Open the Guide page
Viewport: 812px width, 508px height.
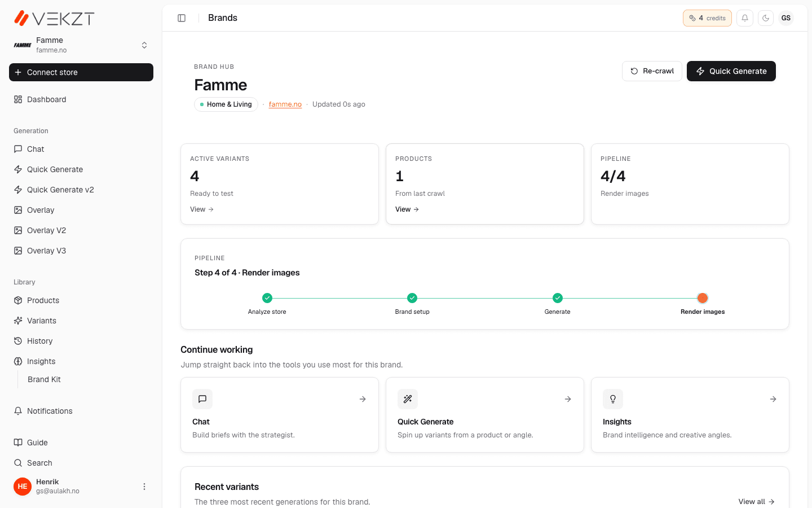(81, 443)
